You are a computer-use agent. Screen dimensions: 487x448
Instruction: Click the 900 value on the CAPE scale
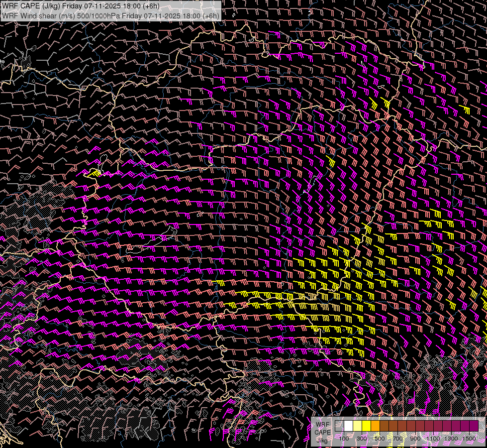415,439
